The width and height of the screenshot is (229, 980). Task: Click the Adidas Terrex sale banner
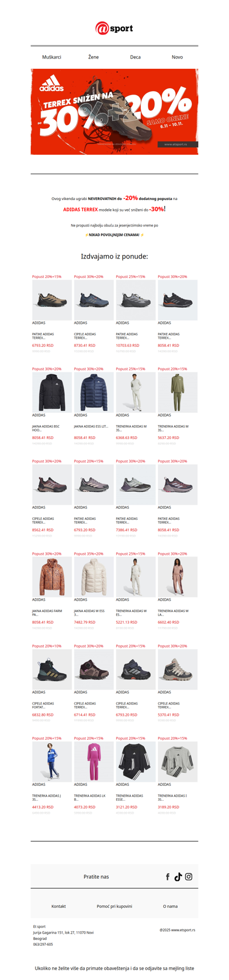(x=114, y=112)
